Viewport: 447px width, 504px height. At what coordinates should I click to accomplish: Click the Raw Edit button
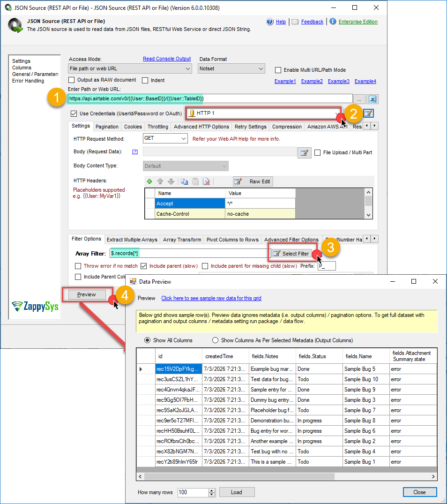click(x=253, y=181)
